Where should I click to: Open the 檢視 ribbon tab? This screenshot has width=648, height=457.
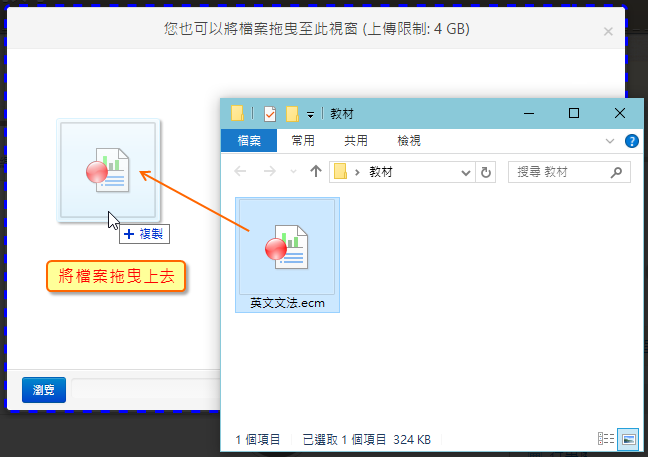pyautogui.click(x=409, y=141)
